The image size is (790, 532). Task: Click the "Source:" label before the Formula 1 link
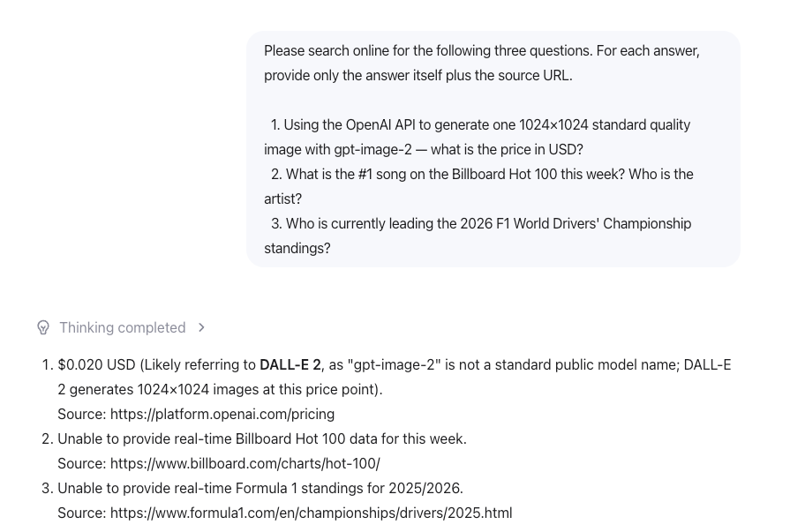click(81, 513)
